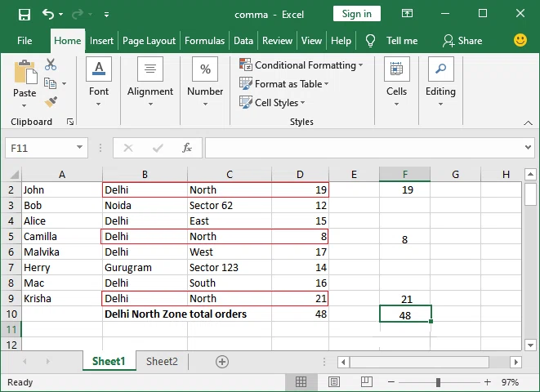Switch to Page Break Preview icon
Screen dimensions: 540x392
(x=367, y=381)
